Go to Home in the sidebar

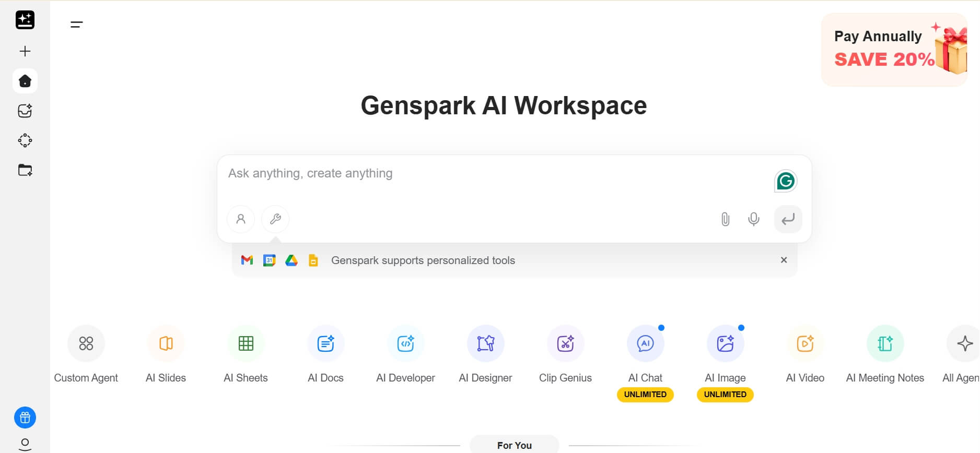25,81
